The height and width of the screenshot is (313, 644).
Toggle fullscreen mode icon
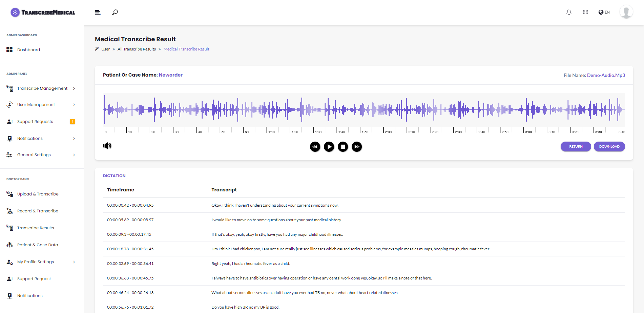tap(585, 12)
